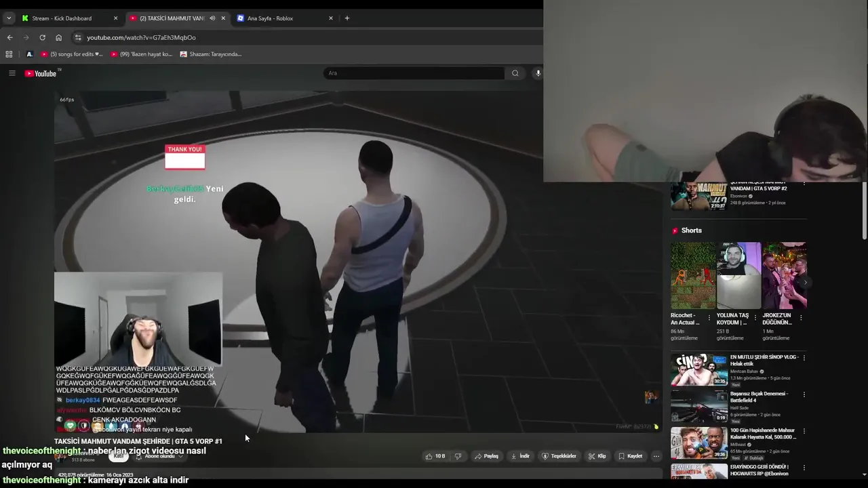
Task: Open more video actions (three dots)
Action: pyautogui.click(x=656, y=456)
